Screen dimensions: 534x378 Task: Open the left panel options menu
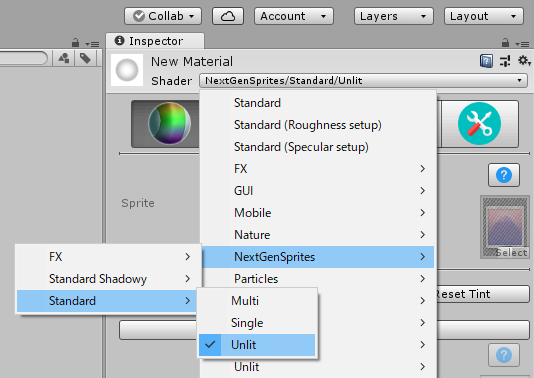coord(92,44)
